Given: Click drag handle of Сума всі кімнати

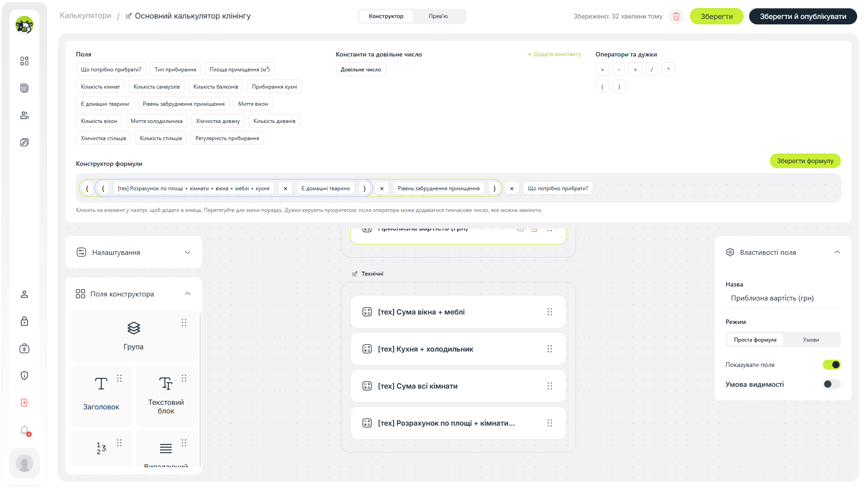Looking at the screenshot, I should pos(550,386).
